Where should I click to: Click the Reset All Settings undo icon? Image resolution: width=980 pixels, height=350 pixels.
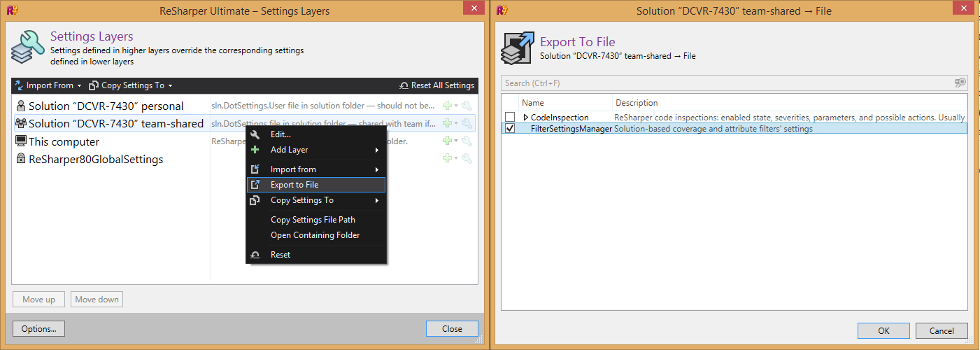[404, 85]
